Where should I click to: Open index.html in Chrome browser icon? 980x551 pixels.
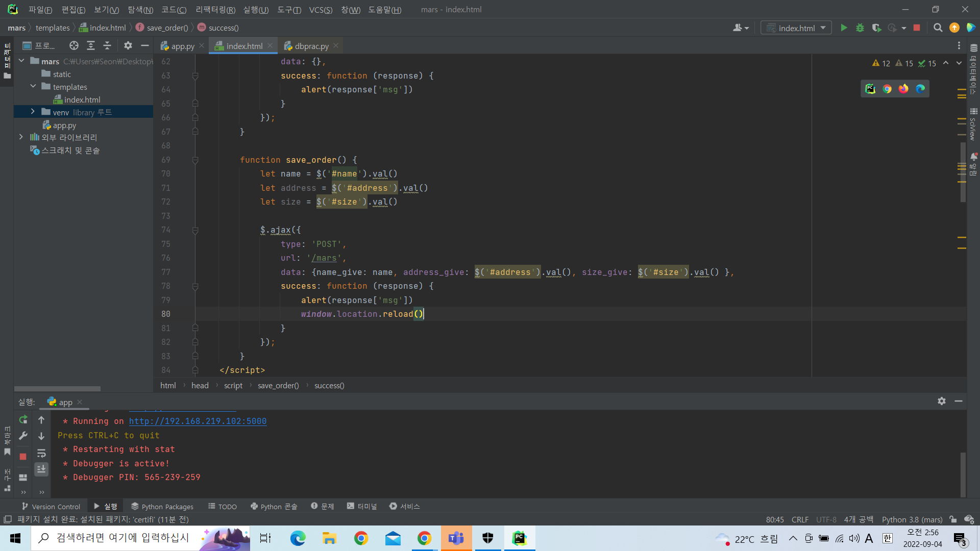pos(887,89)
